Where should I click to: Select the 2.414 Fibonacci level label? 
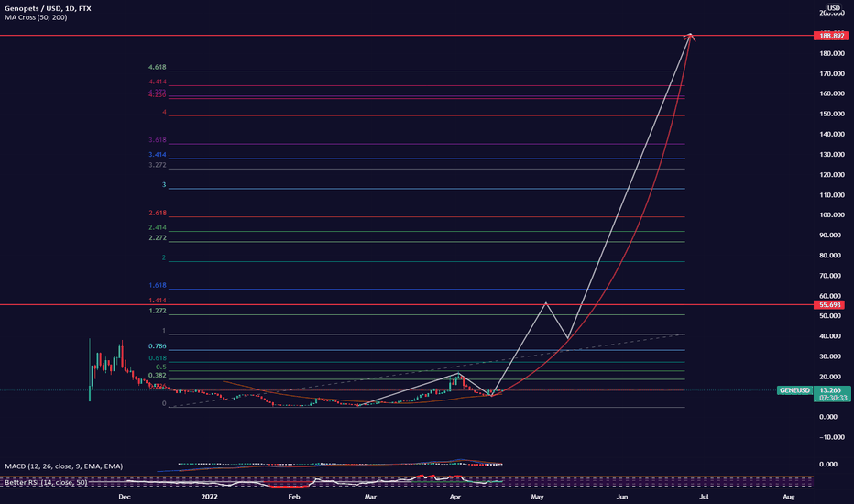tap(158, 228)
